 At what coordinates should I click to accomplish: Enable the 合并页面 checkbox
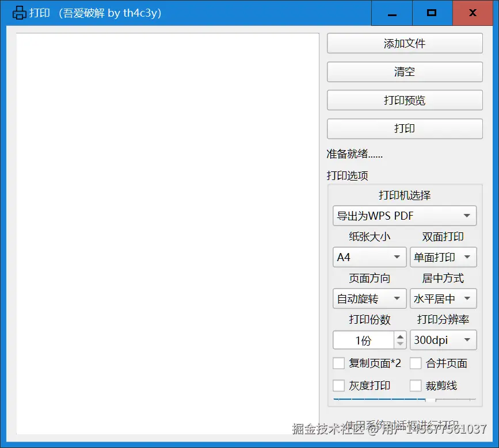pyautogui.click(x=416, y=362)
